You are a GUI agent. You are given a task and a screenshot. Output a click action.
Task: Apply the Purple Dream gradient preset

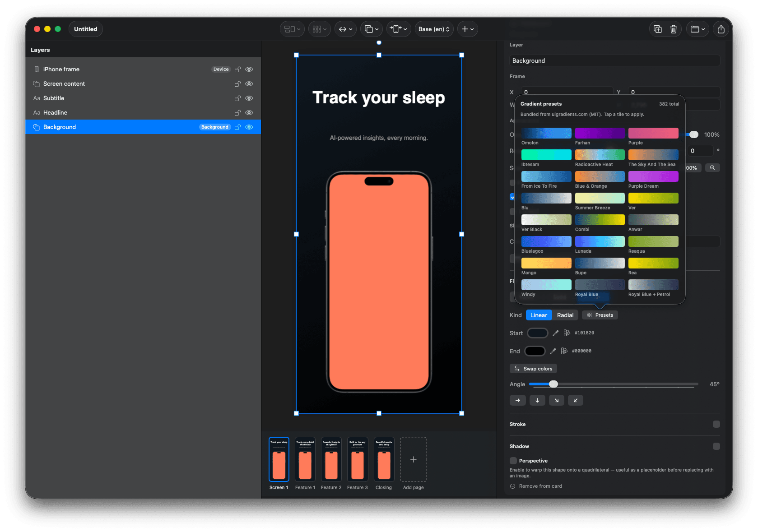click(653, 176)
